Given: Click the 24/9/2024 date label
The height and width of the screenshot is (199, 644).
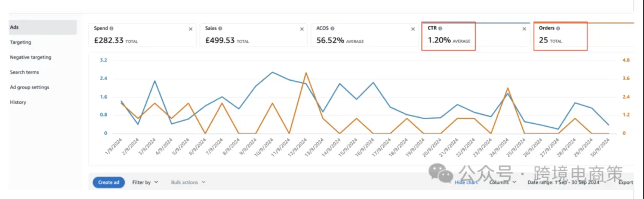Looking at the screenshot, I should [x=499, y=147].
